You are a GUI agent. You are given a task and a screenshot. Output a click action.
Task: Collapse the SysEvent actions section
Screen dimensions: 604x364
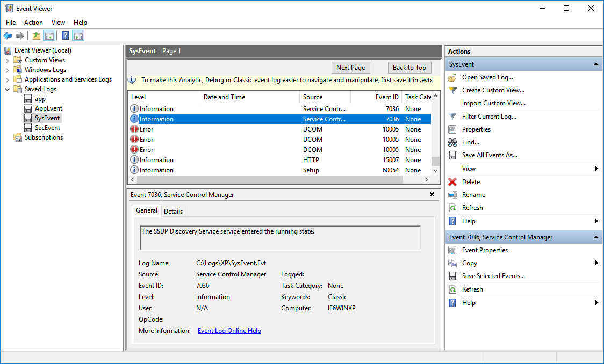596,64
